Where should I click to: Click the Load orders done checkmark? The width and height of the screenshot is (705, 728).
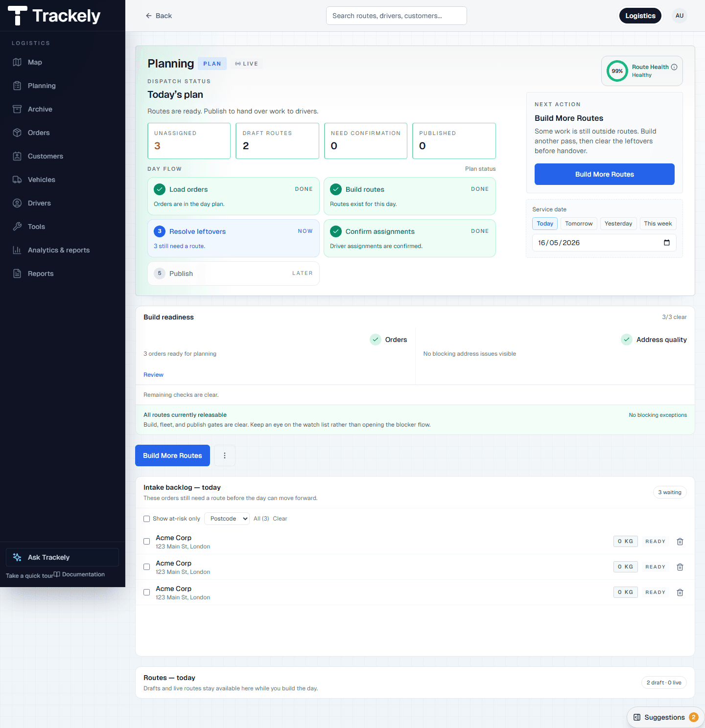160,189
